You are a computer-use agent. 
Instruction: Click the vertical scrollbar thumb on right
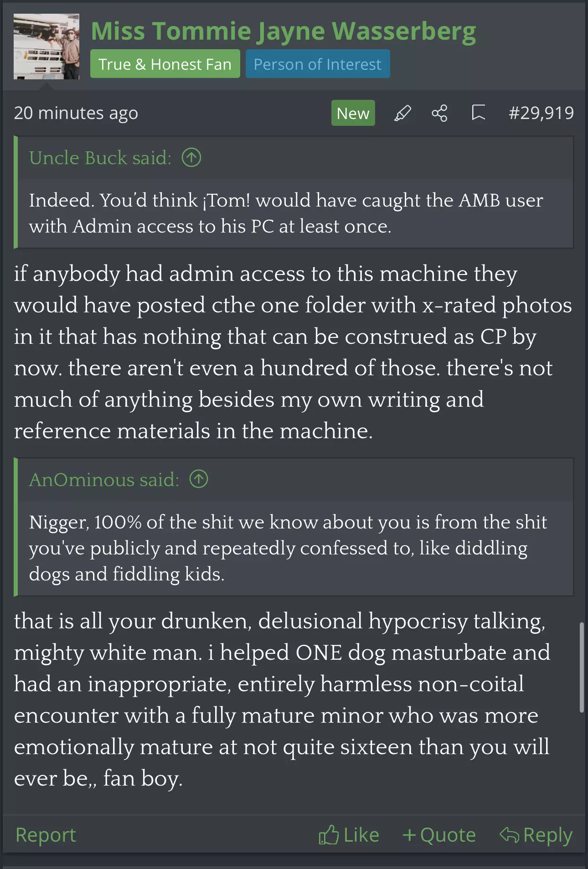tap(581, 667)
